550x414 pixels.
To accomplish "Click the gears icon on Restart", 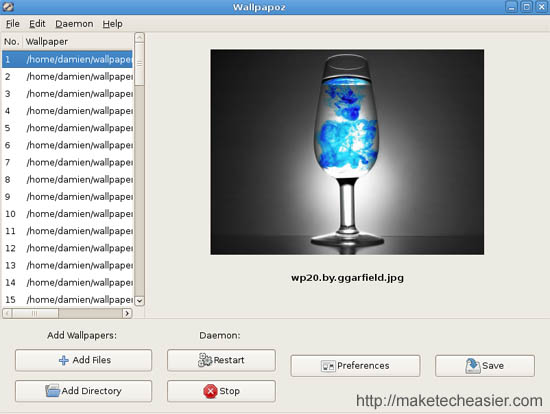I will click(x=205, y=360).
